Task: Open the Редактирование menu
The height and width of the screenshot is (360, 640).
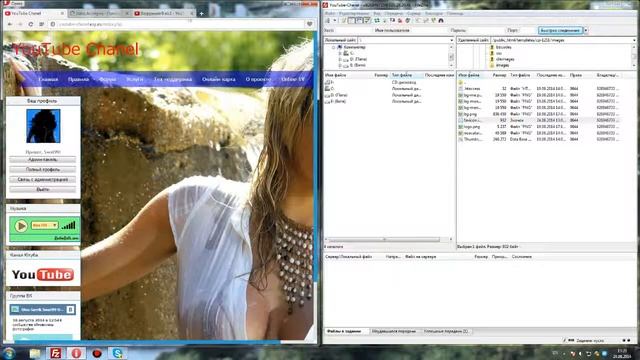Action: pyautogui.click(x=353, y=13)
